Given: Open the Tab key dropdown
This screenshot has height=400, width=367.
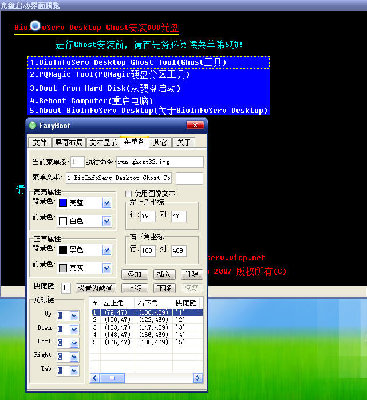Looking at the screenshot, I should coord(74,370).
